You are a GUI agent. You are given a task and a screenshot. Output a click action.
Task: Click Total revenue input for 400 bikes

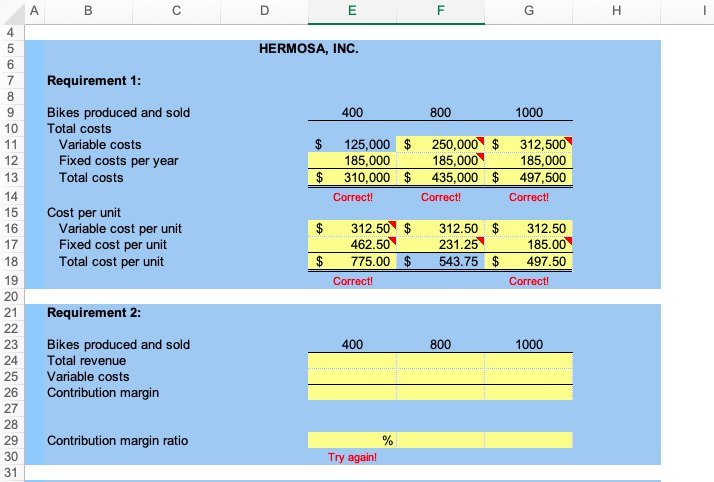tap(352, 360)
